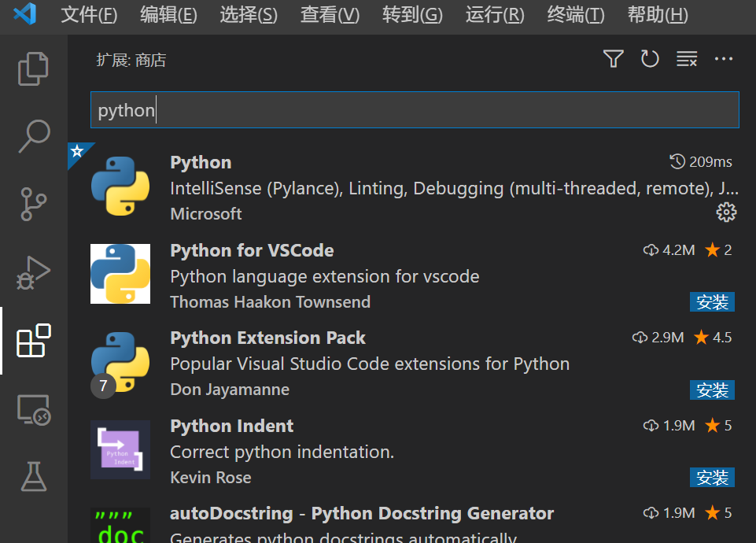Viewport: 756px width, 543px height.
Task: Click publisher Kevin Rose
Action: (211, 478)
